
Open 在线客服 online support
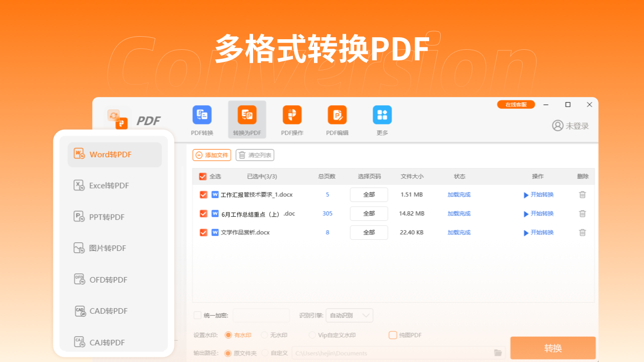click(516, 105)
